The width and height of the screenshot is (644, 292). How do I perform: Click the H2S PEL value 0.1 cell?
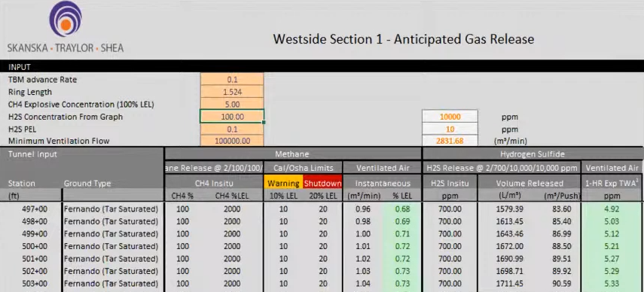click(232, 129)
